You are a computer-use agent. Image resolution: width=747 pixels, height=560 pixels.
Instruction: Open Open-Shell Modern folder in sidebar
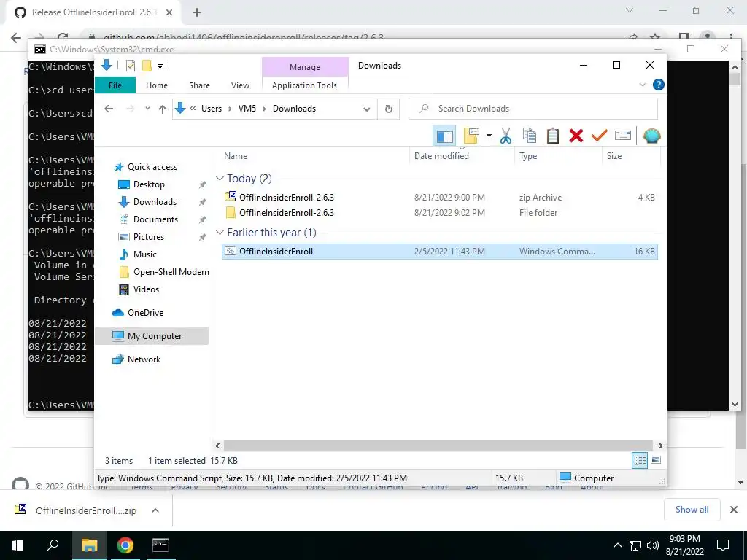point(171,272)
